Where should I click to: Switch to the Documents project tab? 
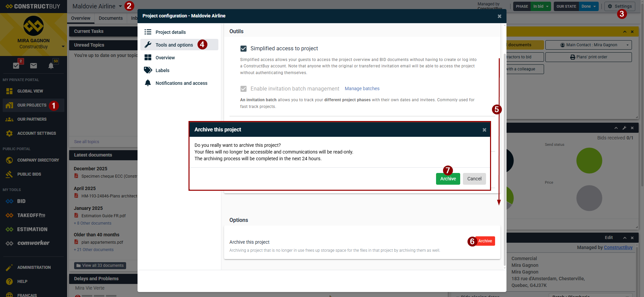point(111,18)
